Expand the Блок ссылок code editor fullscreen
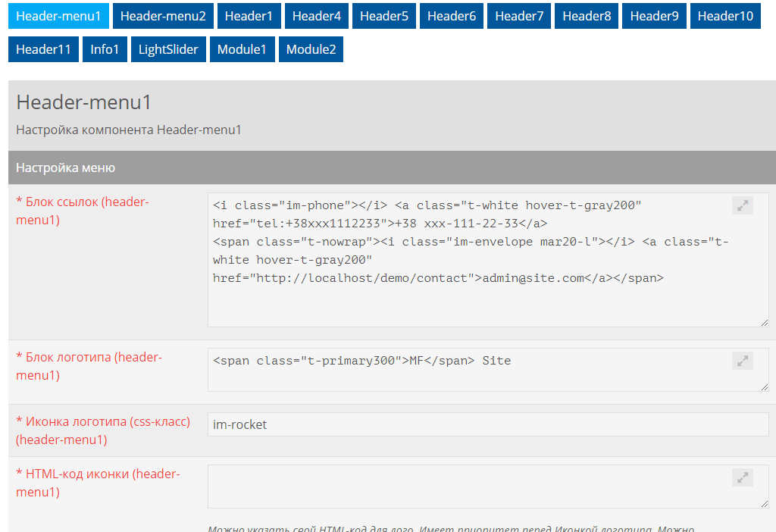This screenshot has height=532, width=776. [743, 205]
